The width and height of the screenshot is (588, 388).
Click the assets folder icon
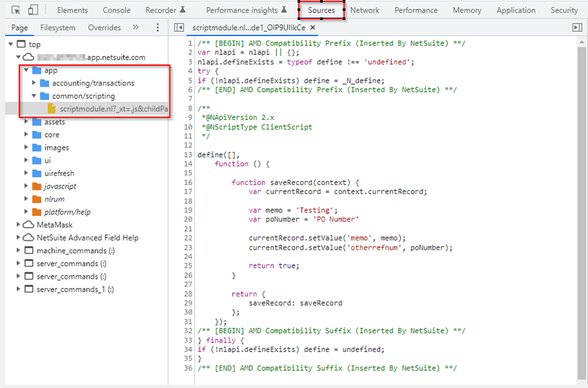(x=37, y=122)
